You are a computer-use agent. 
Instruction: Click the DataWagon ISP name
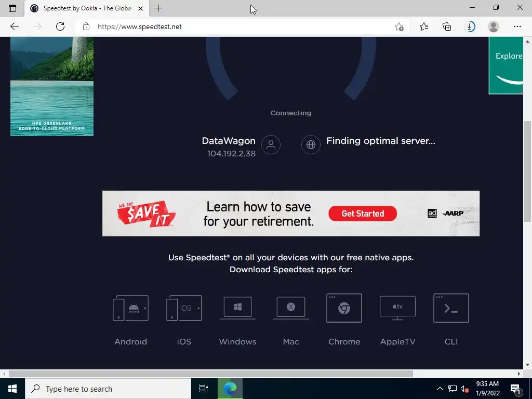point(229,141)
